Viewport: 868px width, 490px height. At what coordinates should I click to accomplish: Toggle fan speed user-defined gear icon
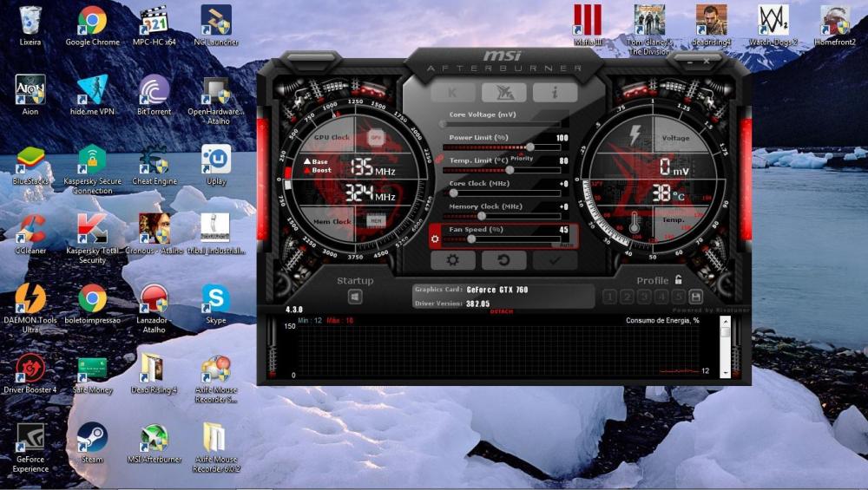tap(436, 238)
